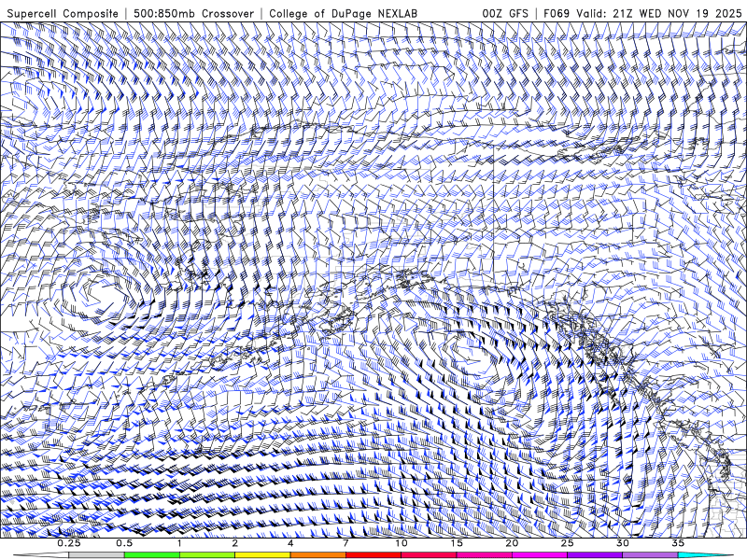Click the color bar label 30
This screenshot has height=560, width=747.
coord(622,543)
